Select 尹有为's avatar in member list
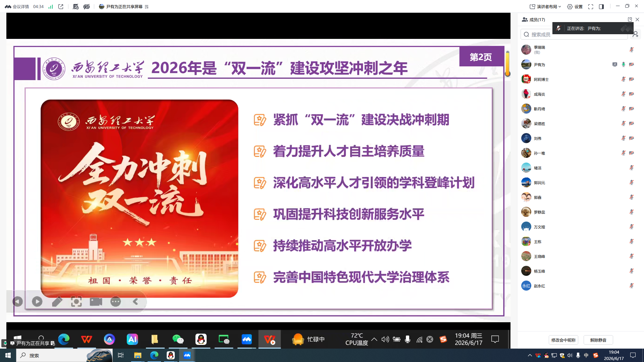 pyautogui.click(x=526, y=64)
